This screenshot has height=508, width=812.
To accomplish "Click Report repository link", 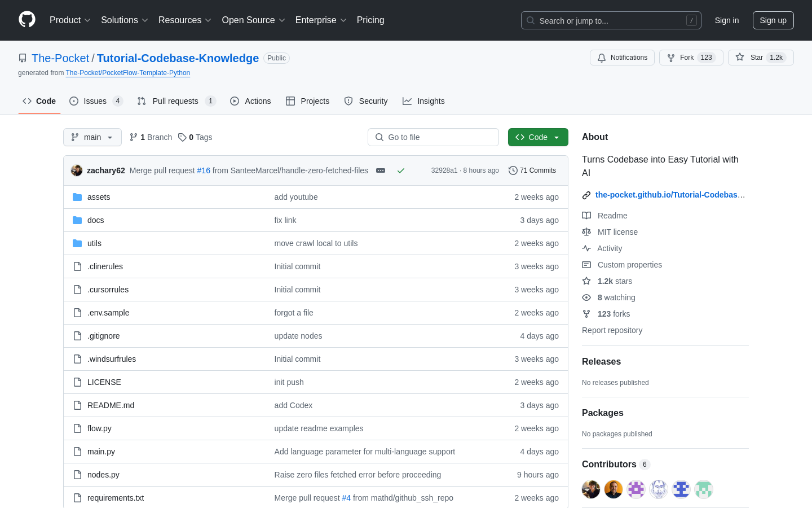I will (612, 330).
